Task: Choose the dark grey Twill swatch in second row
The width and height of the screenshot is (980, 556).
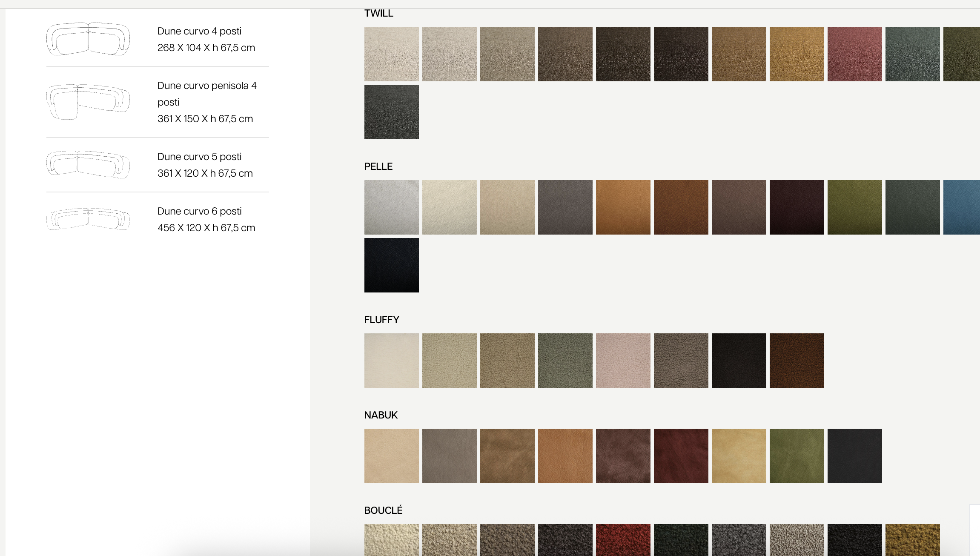Action: pyautogui.click(x=392, y=112)
